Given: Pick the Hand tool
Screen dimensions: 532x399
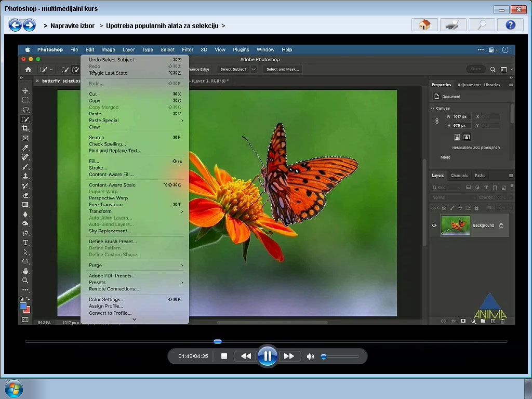Looking at the screenshot, I should (25, 271).
